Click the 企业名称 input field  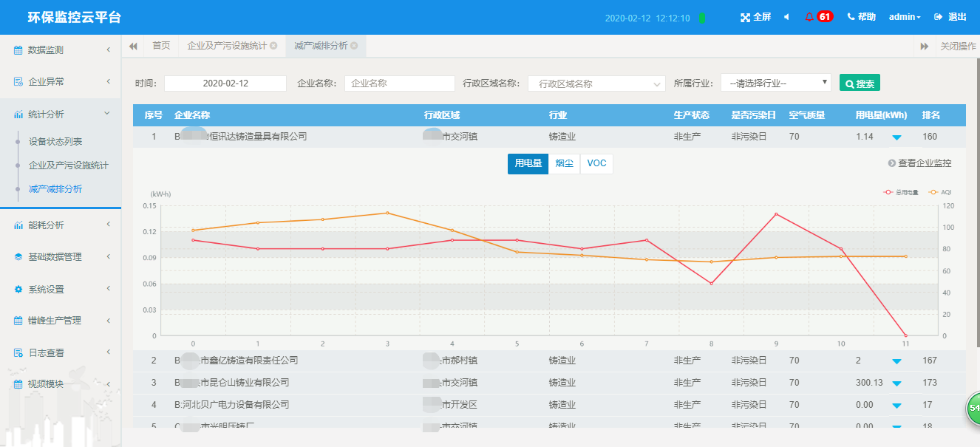coord(399,83)
